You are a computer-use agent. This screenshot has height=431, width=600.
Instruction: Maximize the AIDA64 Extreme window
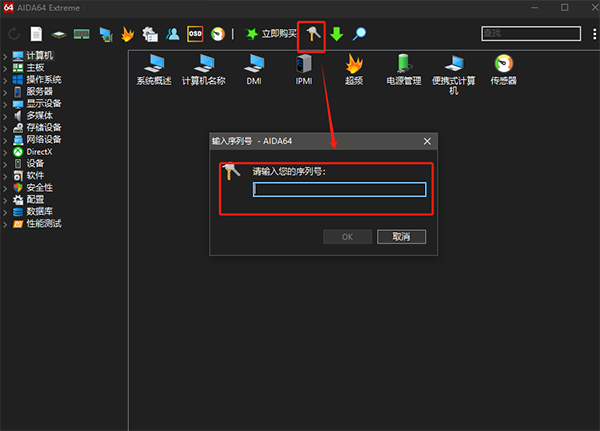pyautogui.click(x=564, y=8)
